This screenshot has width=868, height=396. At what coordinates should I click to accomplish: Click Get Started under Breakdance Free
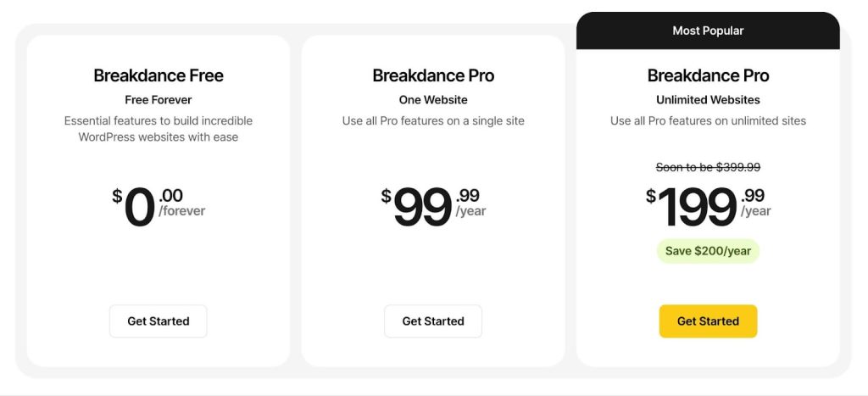click(x=159, y=321)
